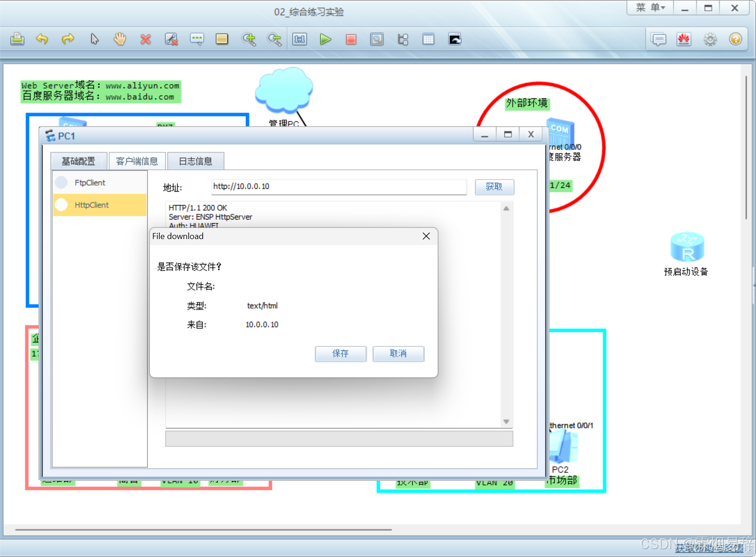Click the redo arrow icon

tap(68, 39)
